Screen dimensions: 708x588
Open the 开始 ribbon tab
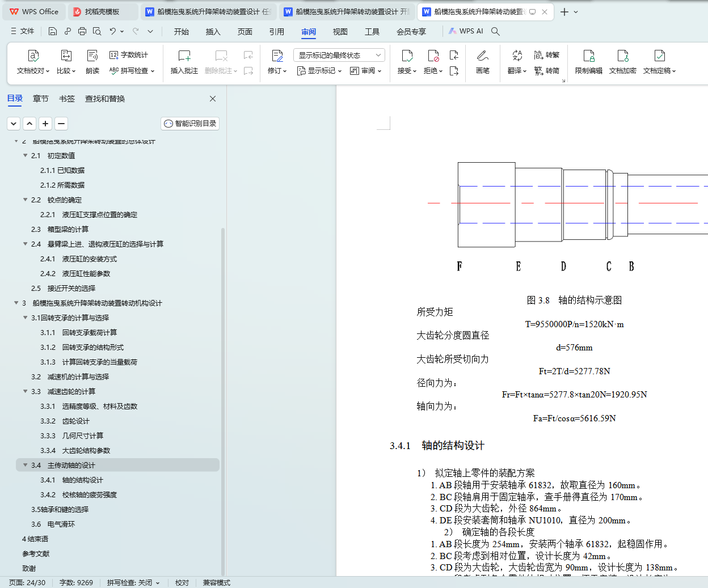click(182, 32)
